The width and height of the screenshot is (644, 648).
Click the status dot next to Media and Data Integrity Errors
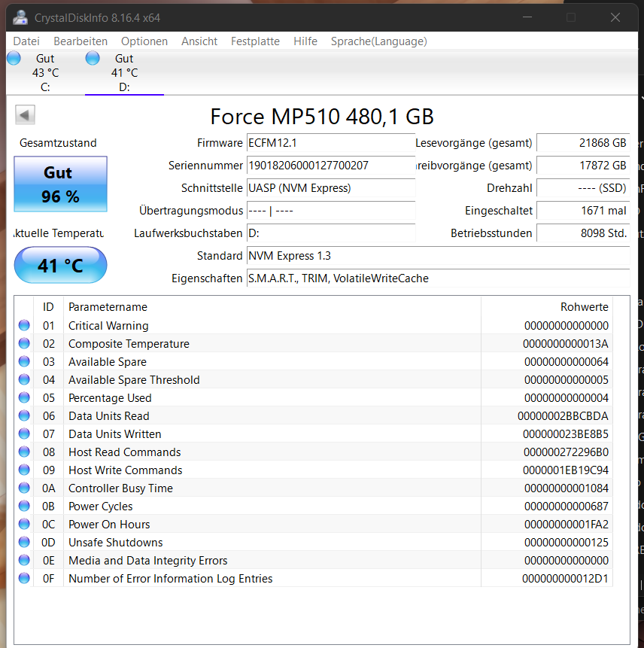click(x=24, y=560)
